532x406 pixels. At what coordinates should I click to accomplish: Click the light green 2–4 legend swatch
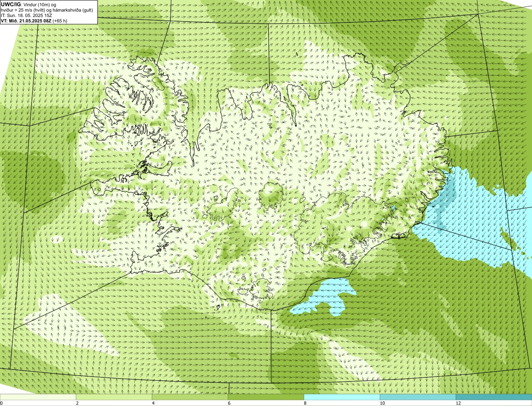114,397
